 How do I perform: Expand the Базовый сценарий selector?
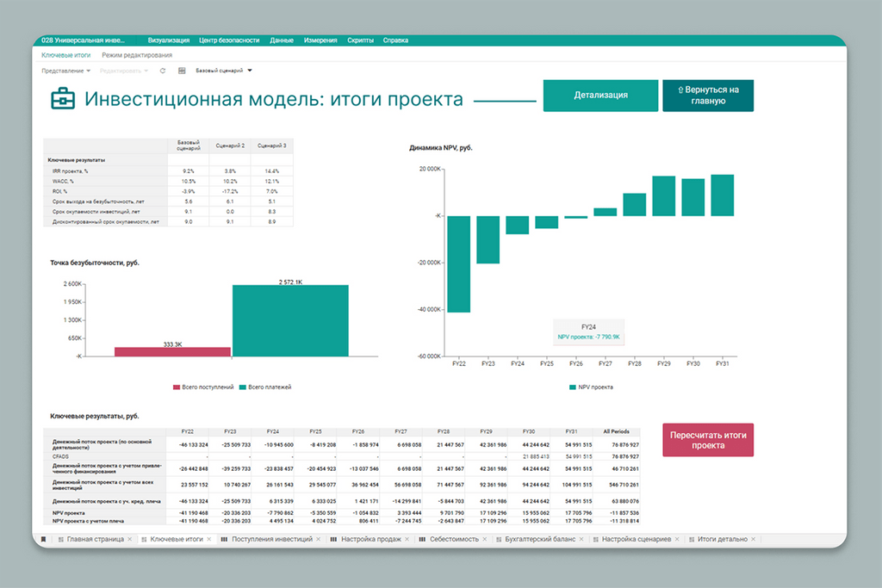coord(224,71)
